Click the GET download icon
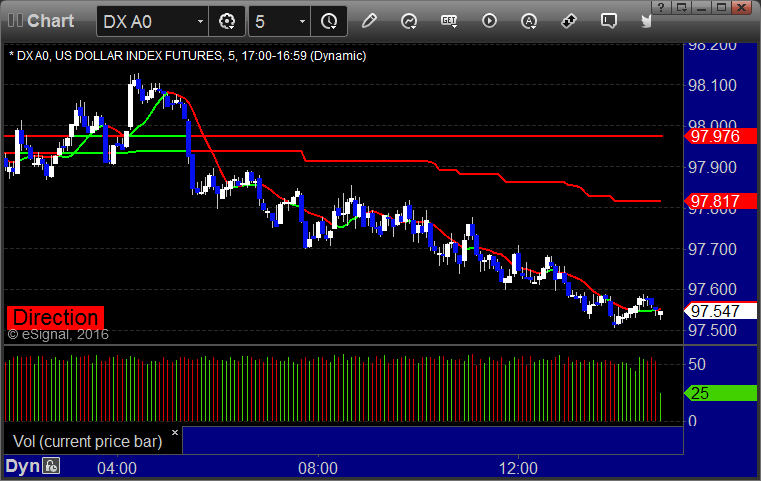 [x=449, y=21]
